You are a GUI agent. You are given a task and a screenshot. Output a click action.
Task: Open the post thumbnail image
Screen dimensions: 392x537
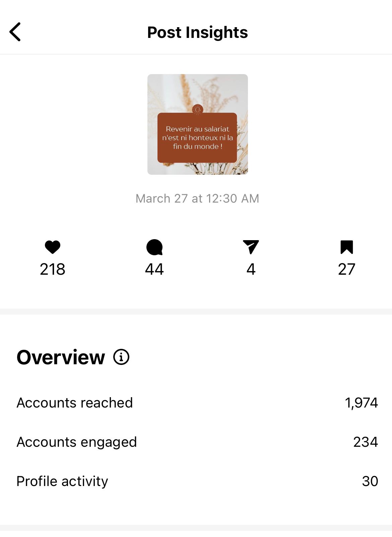pyautogui.click(x=198, y=124)
